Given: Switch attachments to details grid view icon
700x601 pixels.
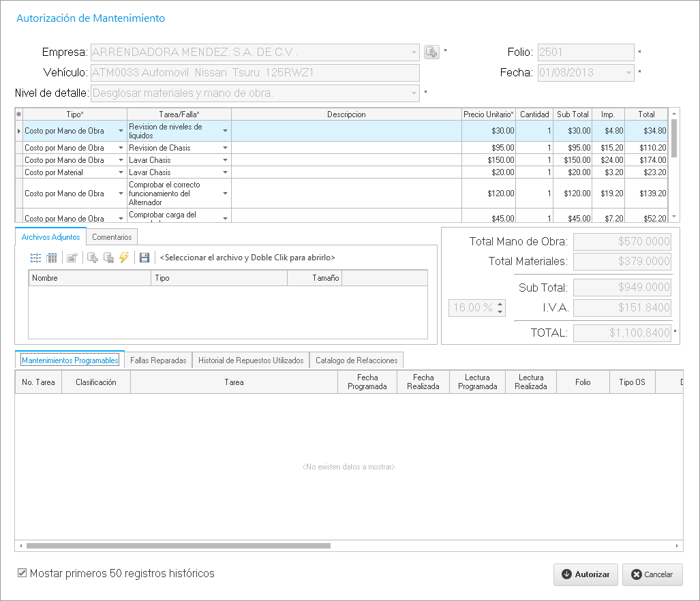Looking at the screenshot, I should (x=52, y=258).
